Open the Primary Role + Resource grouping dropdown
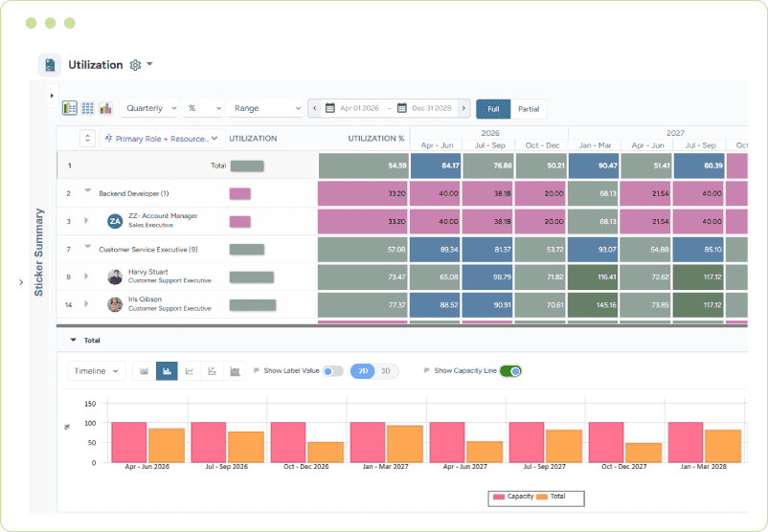The height and width of the screenshot is (532, 768). click(x=162, y=139)
